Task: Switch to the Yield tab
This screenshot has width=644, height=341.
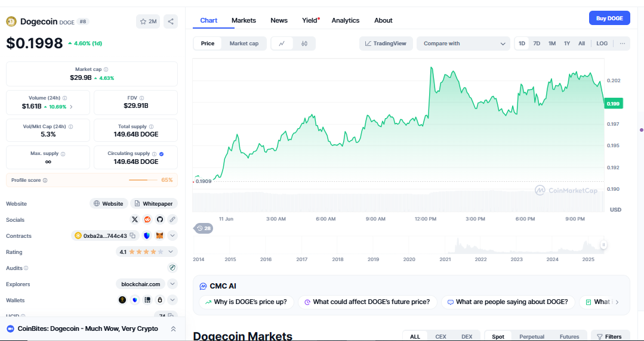Action: coord(310,20)
